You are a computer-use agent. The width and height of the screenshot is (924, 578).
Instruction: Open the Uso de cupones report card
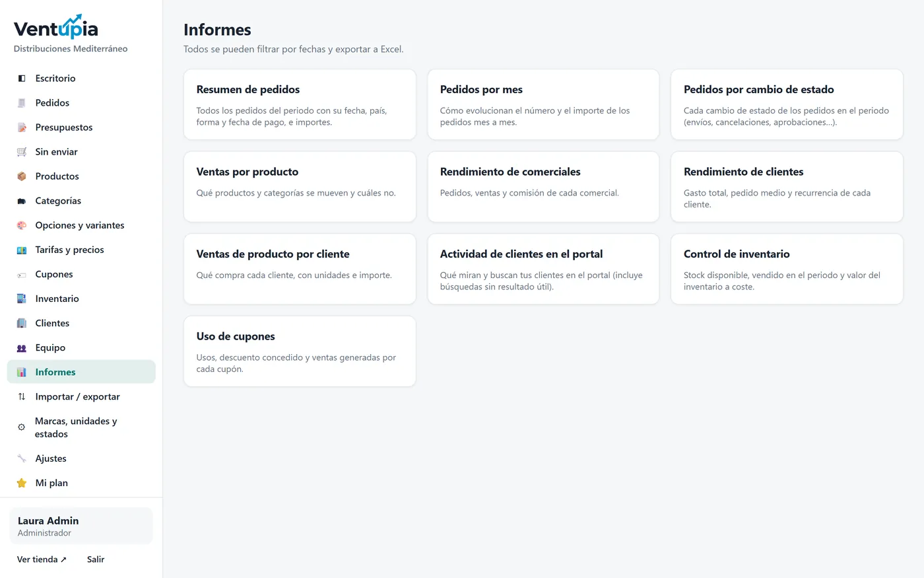(300, 351)
